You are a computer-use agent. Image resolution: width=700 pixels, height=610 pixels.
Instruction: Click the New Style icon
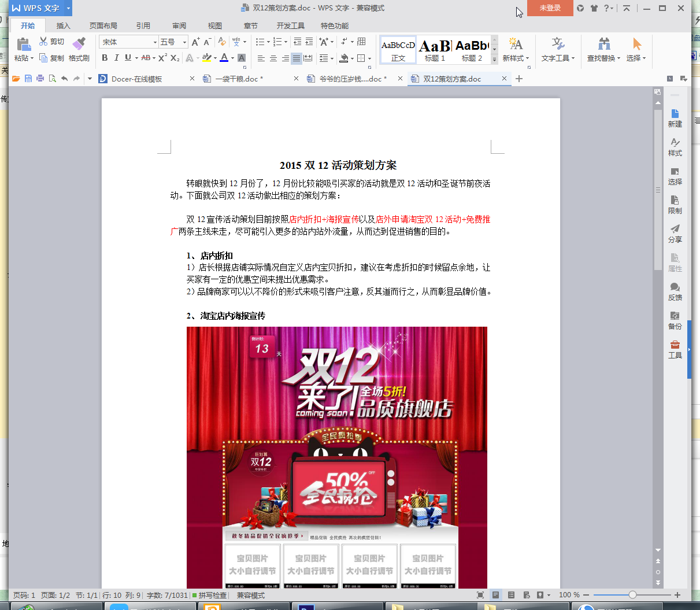515,44
